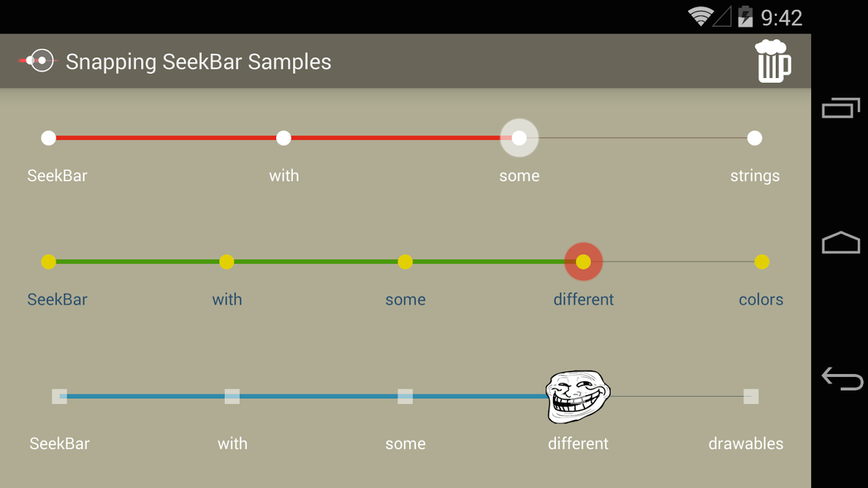This screenshot has height=488, width=868.
Task: Snap green seekbar to the 'with' dot
Action: (x=227, y=262)
